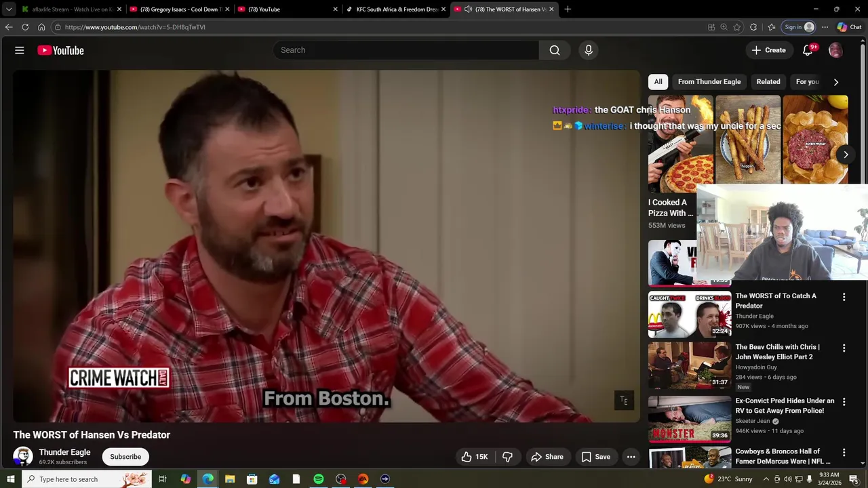Close the Gregory Isaacs tab

[x=227, y=9]
